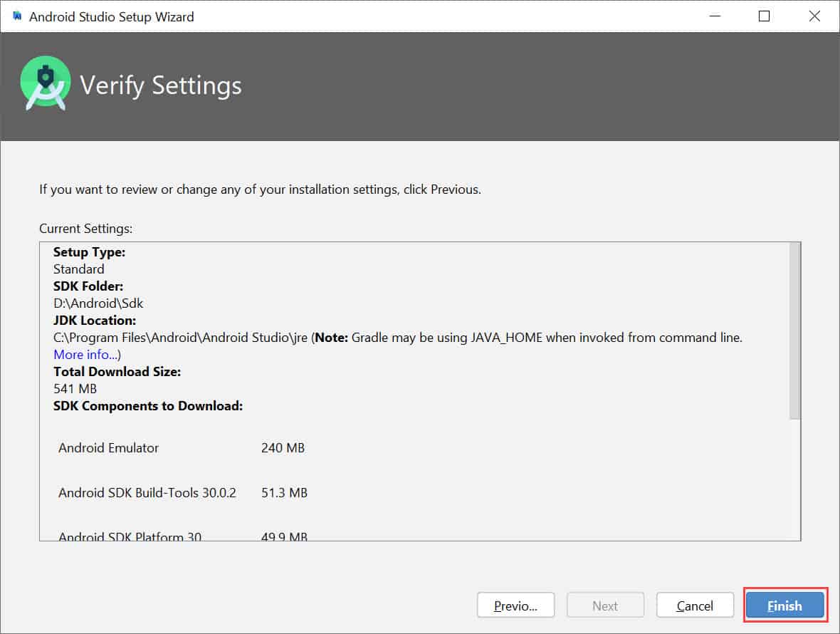Cancel the setup wizard

coord(695,605)
